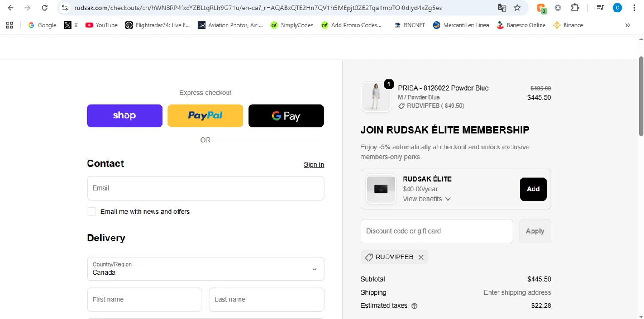This screenshot has width=644, height=319.
Task: Check Email me with news and offers
Action: click(x=91, y=211)
